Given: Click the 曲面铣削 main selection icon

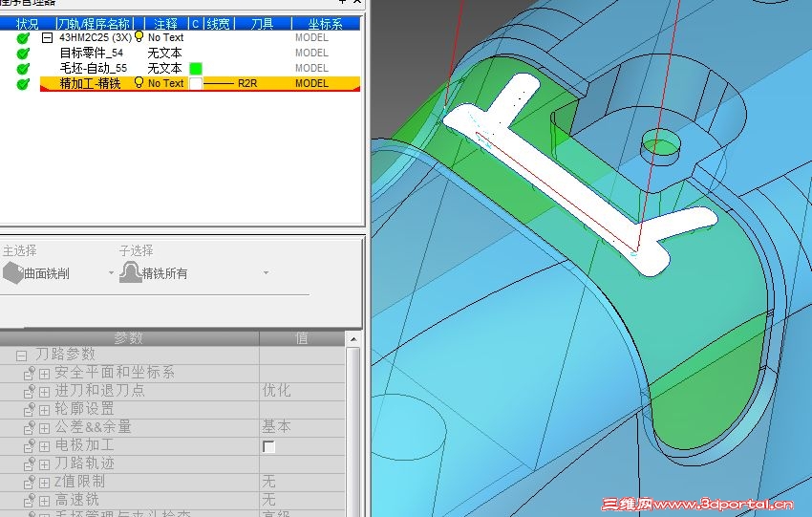Looking at the screenshot, I should (13, 273).
